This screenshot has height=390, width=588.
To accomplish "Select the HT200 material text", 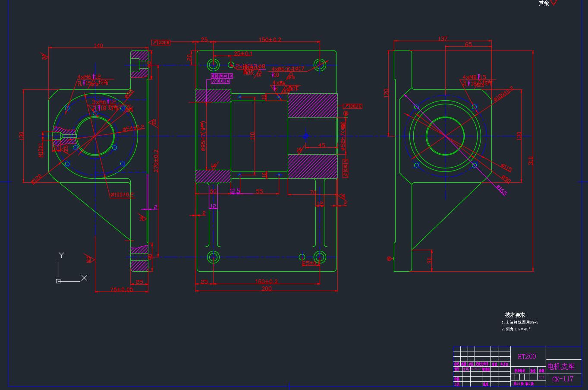I will [x=527, y=356].
